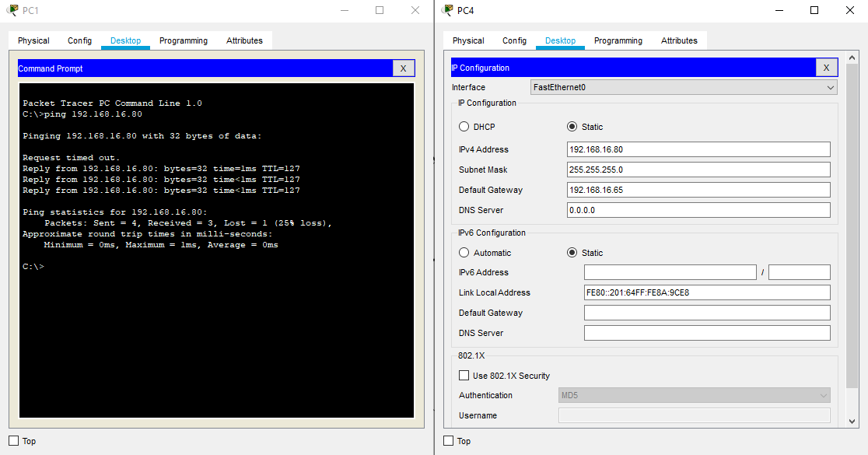Click the IPv4 Default Gateway field 192.168.16.65
This screenshot has width=868, height=455.
click(698, 190)
